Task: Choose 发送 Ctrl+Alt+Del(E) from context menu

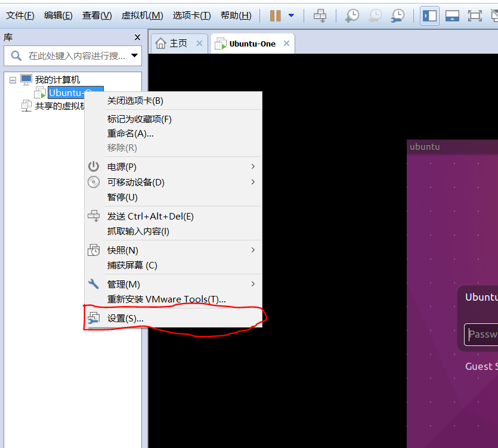Action: (174, 217)
